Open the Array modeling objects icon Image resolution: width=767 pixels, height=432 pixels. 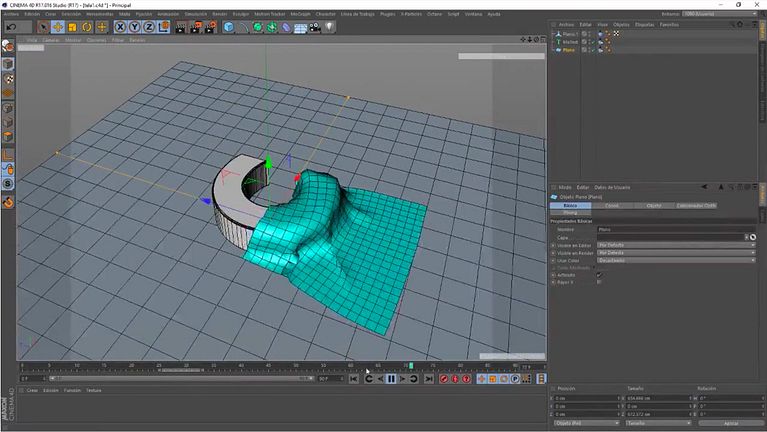tap(272, 27)
